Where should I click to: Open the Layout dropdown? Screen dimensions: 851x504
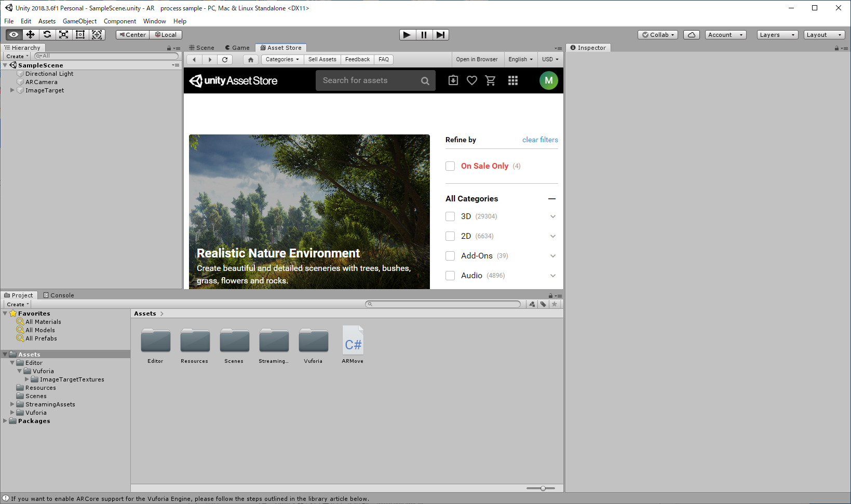pyautogui.click(x=825, y=35)
